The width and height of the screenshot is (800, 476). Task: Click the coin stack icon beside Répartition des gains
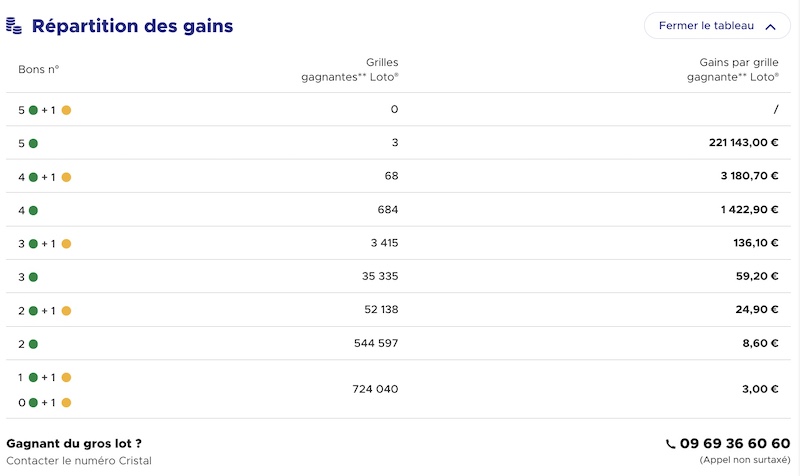pos(14,26)
